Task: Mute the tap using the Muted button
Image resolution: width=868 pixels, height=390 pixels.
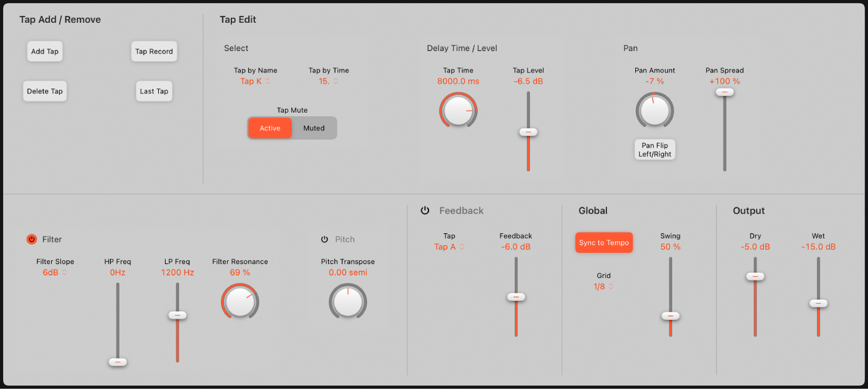Action: (x=314, y=128)
